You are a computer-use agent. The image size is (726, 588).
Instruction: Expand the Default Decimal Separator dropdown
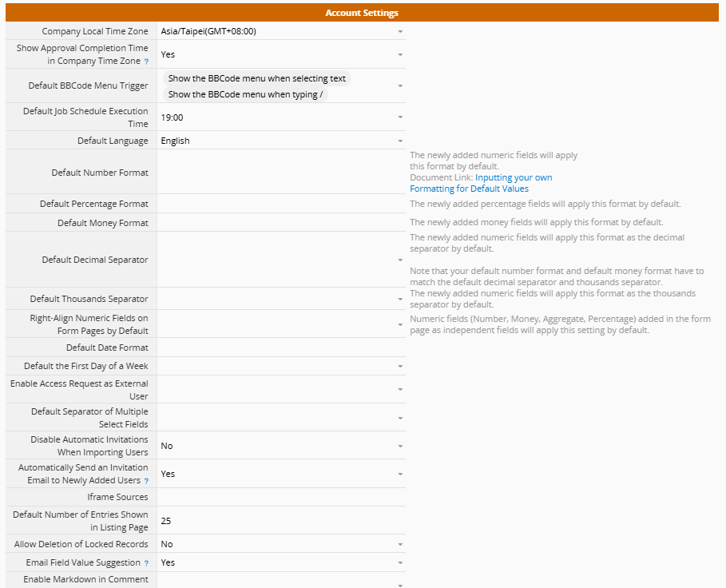(x=400, y=260)
